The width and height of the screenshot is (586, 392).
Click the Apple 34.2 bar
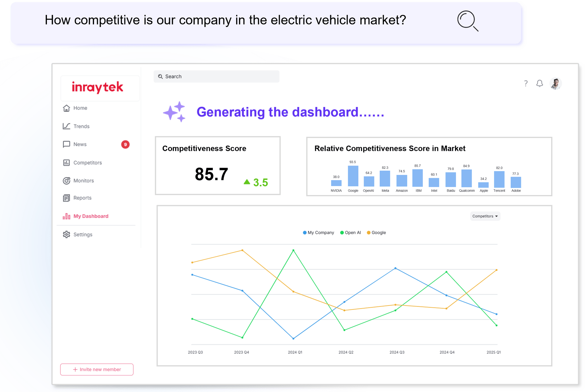pyautogui.click(x=483, y=185)
